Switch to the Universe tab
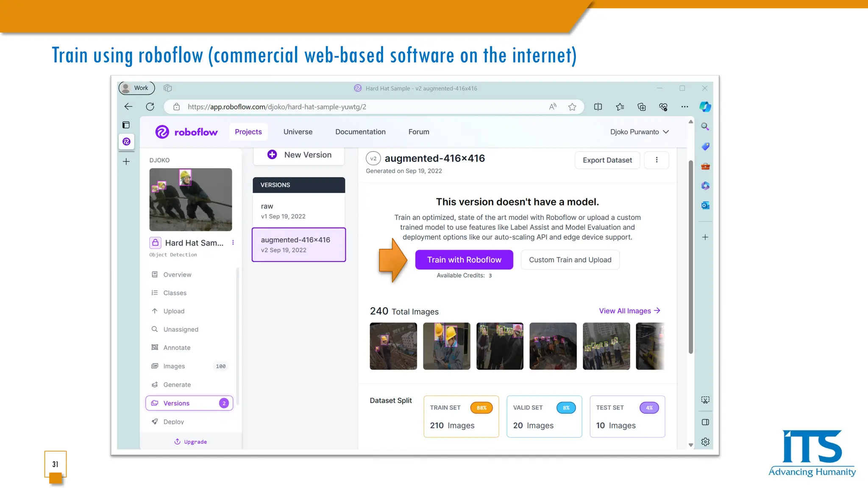Viewport: 868px width, 488px height. point(298,132)
